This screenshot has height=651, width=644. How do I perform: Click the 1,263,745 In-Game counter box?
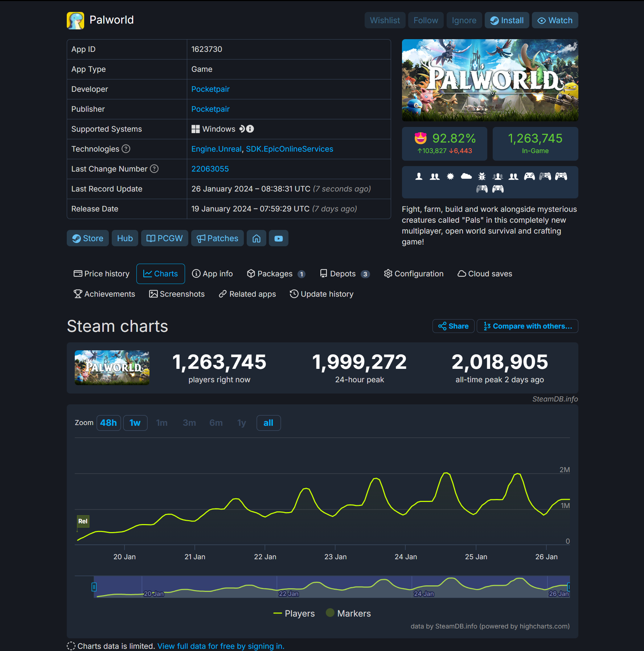(536, 144)
